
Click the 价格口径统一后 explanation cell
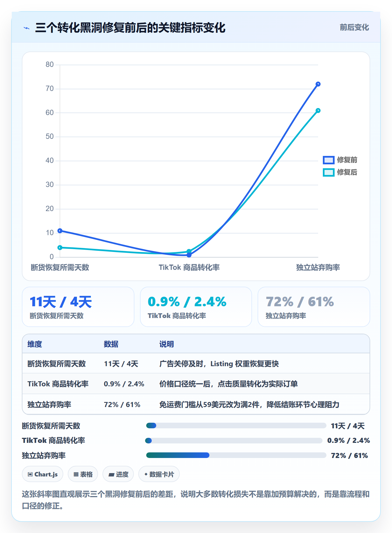(228, 384)
